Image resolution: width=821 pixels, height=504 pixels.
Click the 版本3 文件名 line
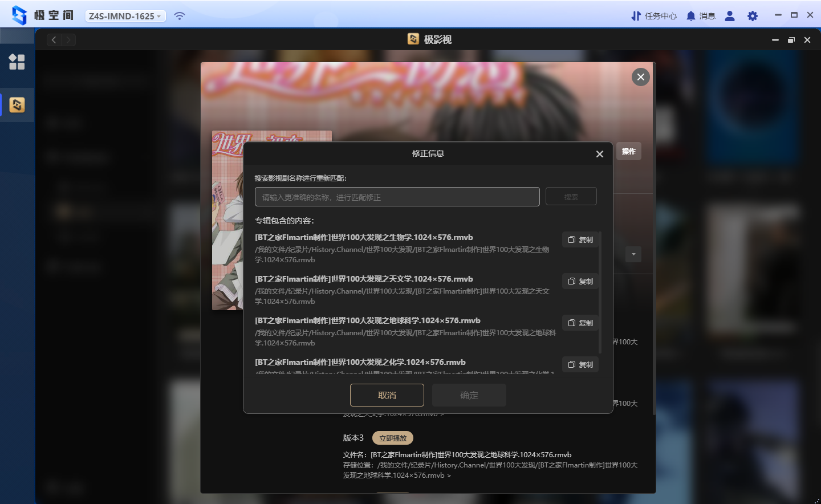[x=457, y=454]
